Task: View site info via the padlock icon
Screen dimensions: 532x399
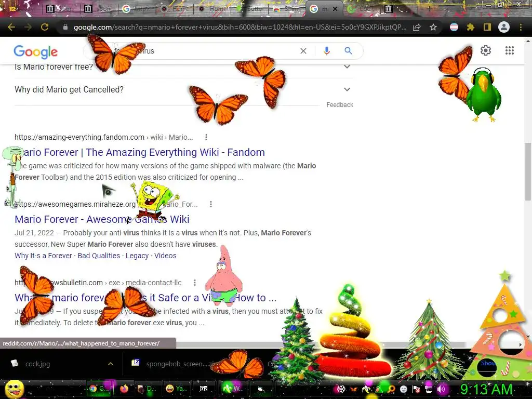Action: coord(65,27)
